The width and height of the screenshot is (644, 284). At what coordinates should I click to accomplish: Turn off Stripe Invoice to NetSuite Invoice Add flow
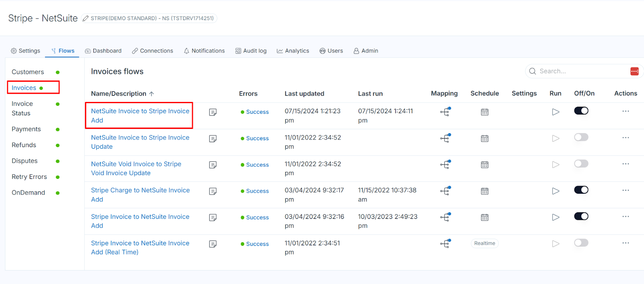click(581, 216)
